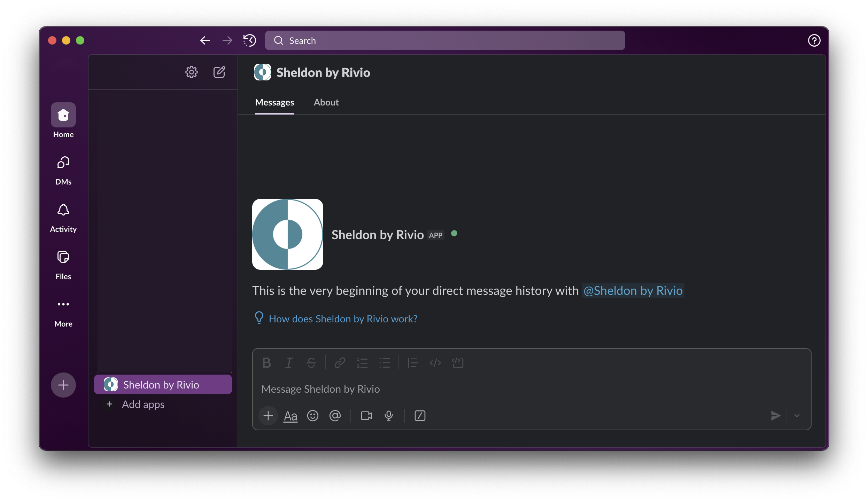Toggle the Aa formatting toolbar visibility

pos(290,416)
